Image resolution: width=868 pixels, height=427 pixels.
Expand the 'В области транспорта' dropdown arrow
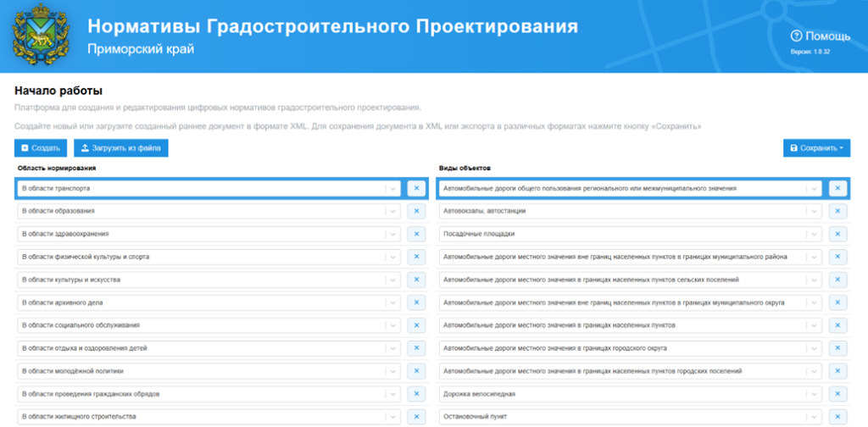click(x=392, y=188)
